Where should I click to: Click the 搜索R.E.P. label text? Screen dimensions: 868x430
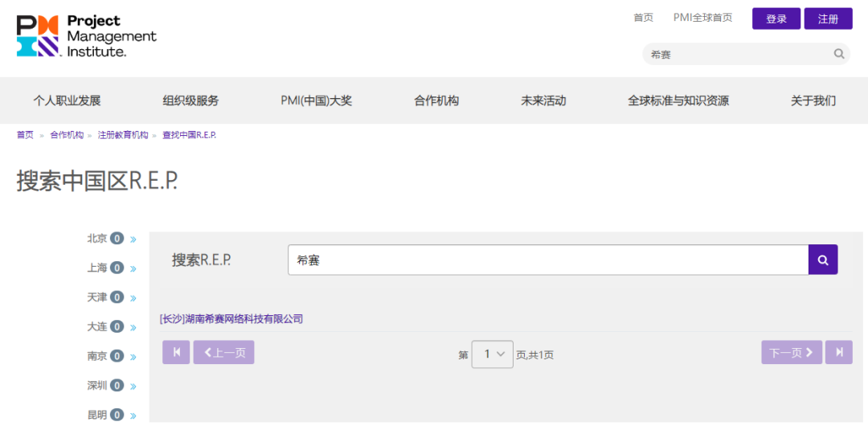[x=202, y=260]
